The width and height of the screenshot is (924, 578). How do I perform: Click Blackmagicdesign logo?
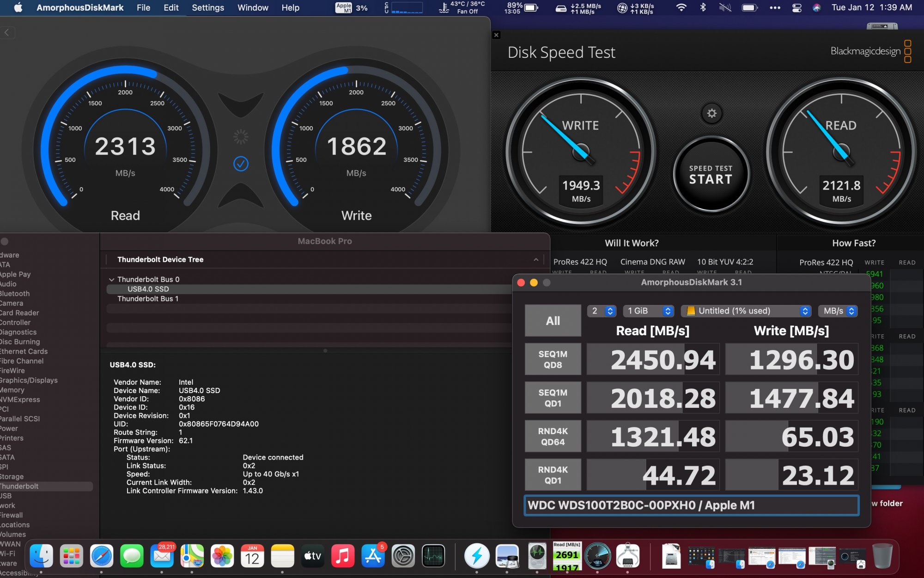[871, 51]
